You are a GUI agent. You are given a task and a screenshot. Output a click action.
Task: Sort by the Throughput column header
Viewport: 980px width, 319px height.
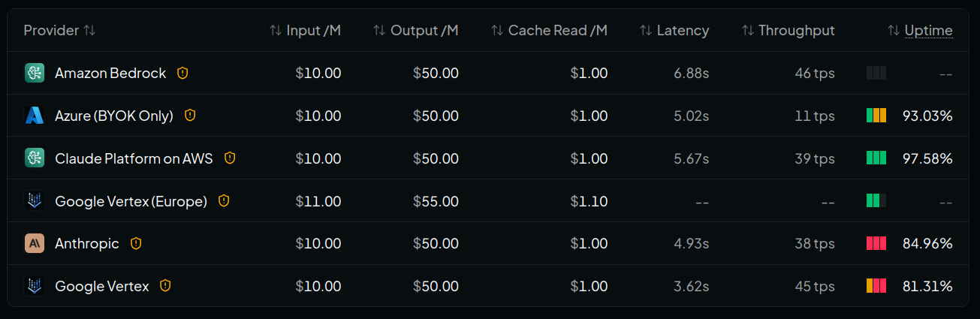pos(789,30)
